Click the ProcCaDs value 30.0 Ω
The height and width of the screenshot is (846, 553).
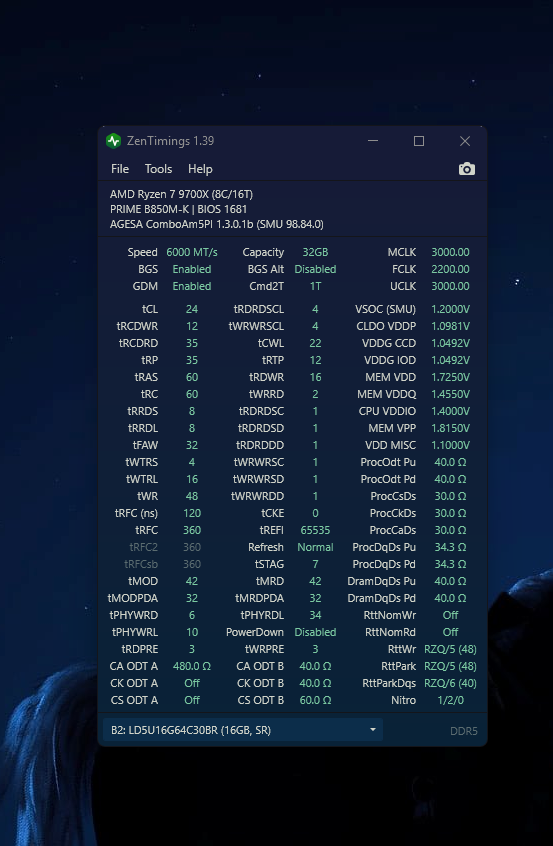pos(450,530)
